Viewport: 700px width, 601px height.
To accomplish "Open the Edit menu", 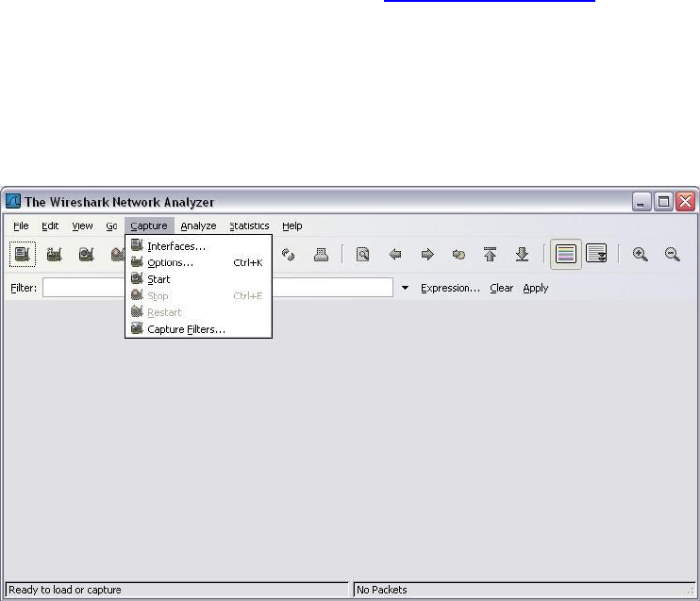I will tap(50, 225).
